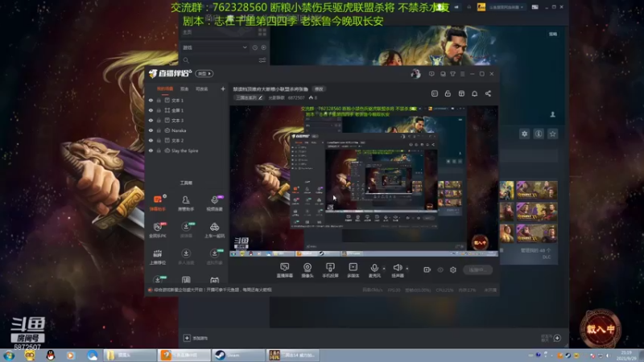Viewport: 644px width, 362px height.
Task: Add a 多媒体 media source
Action: 353,270
